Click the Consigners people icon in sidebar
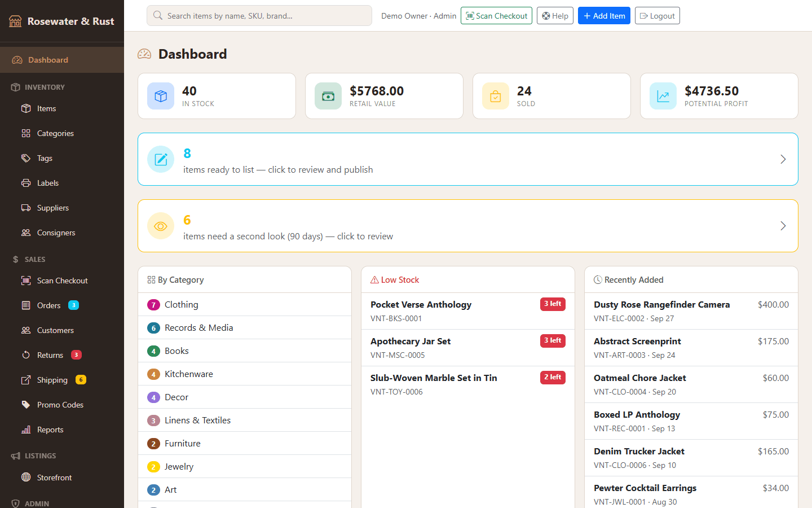The height and width of the screenshot is (508, 812). coord(26,233)
